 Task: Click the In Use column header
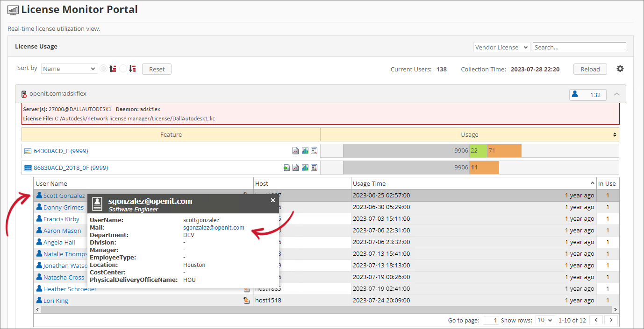pos(608,183)
